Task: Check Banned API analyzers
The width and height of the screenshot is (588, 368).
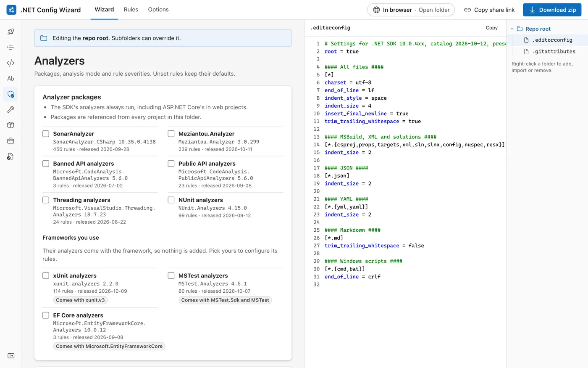Action: 46,164
